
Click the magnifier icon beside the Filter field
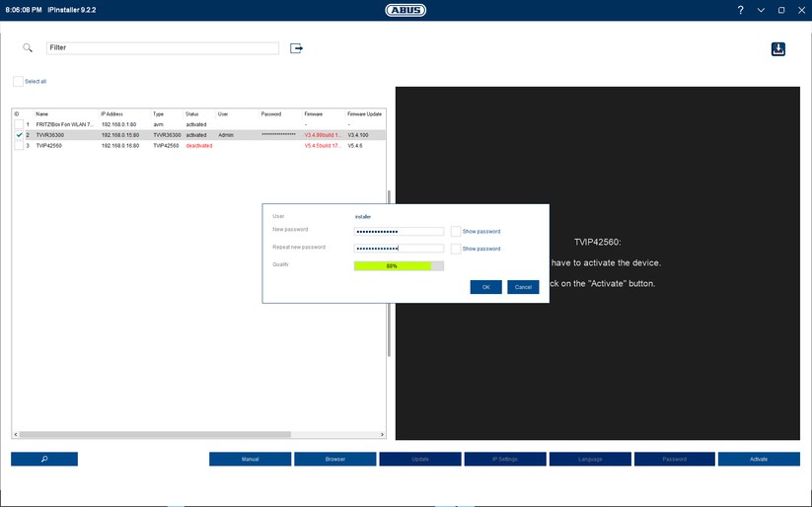(x=28, y=47)
